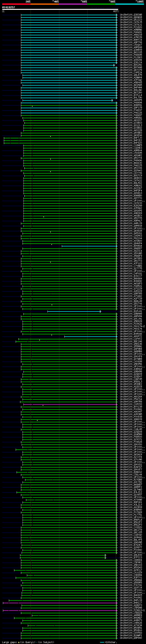Click label UniRef100_P00940
This screenshot has width=146, height=644.
coord(131,550)
